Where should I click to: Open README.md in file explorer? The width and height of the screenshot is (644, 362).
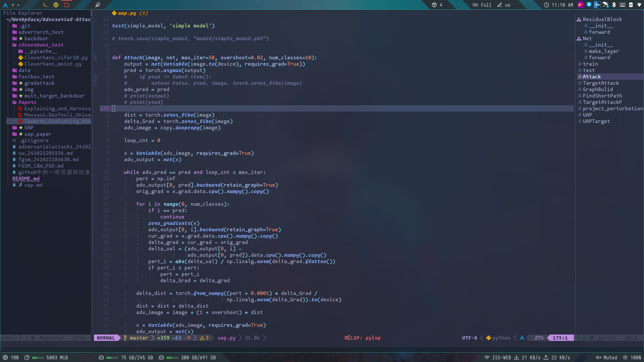click(26, 179)
